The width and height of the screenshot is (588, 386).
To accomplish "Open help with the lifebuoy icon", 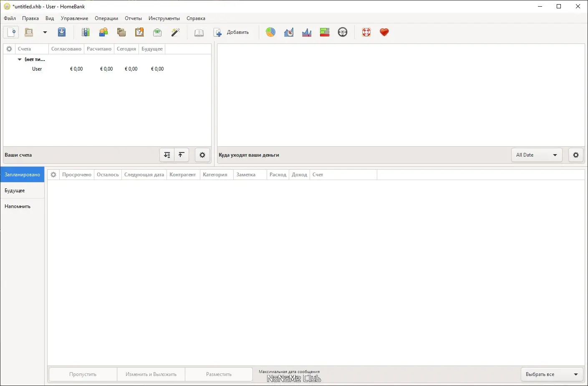I will pos(366,32).
